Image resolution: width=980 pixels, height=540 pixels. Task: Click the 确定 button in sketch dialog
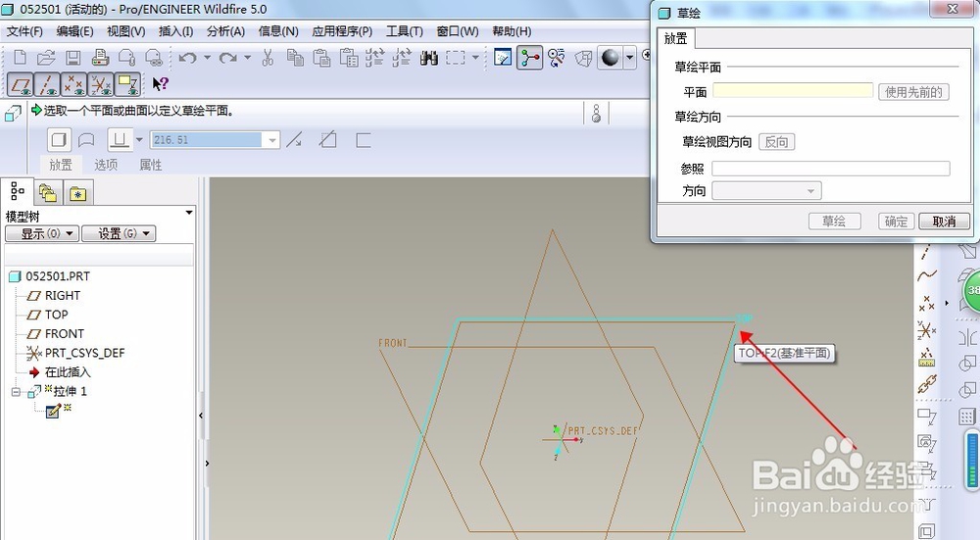[x=897, y=221]
